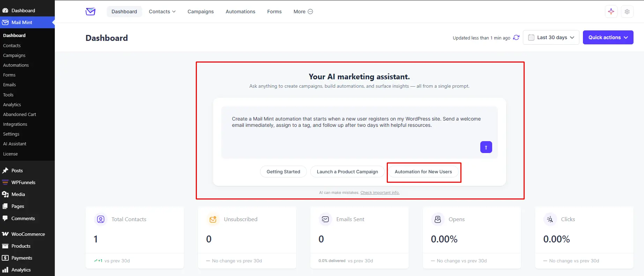
Task: Click the WordPress Dashboard gauge icon
Action: point(5,10)
